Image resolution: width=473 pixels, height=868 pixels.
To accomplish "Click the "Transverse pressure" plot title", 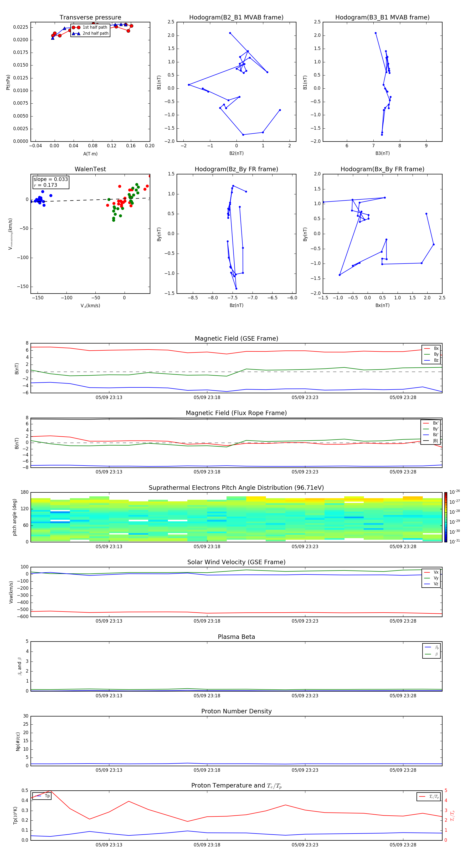I will [90, 18].
